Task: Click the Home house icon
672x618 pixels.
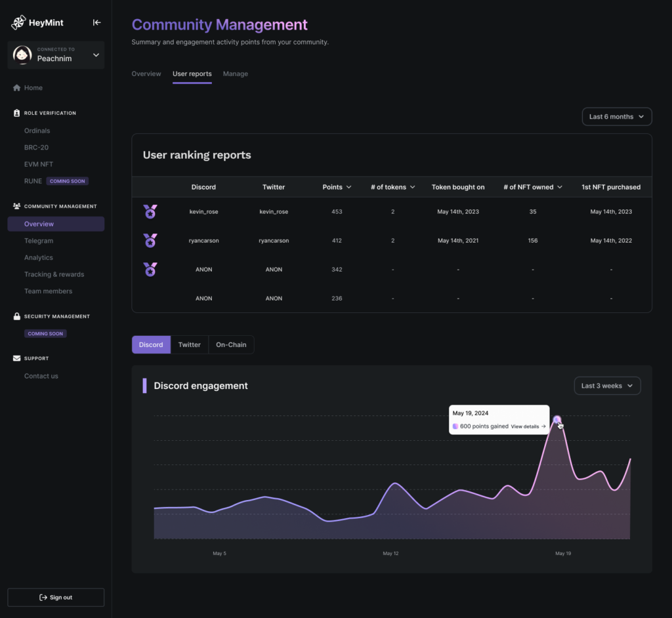Action: coord(16,88)
